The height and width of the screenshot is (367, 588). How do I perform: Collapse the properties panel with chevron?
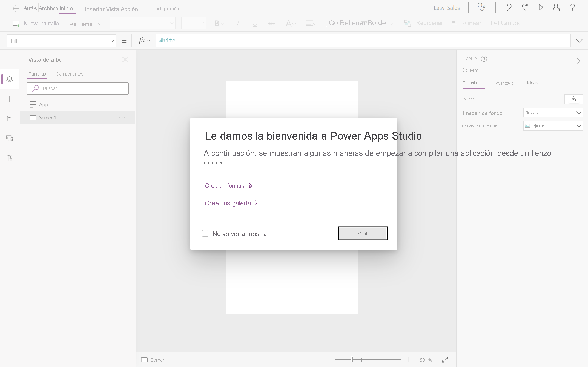(x=578, y=61)
